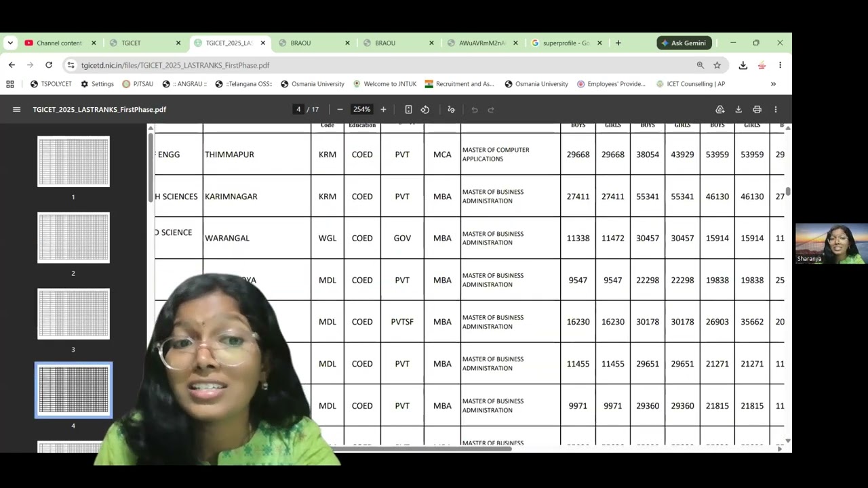This screenshot has height=488, width=868.
Task: Open the Recruitment and As... bookmark
Action: pos(459,84)
